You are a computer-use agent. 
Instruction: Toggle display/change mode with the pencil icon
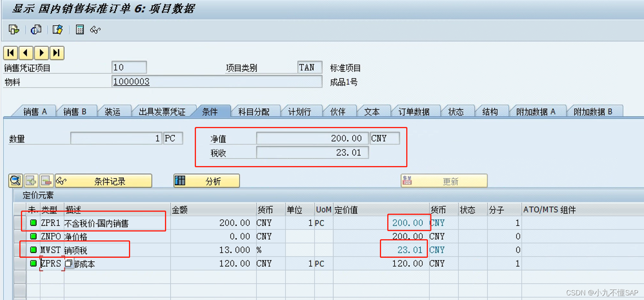(x=58, y=29)
